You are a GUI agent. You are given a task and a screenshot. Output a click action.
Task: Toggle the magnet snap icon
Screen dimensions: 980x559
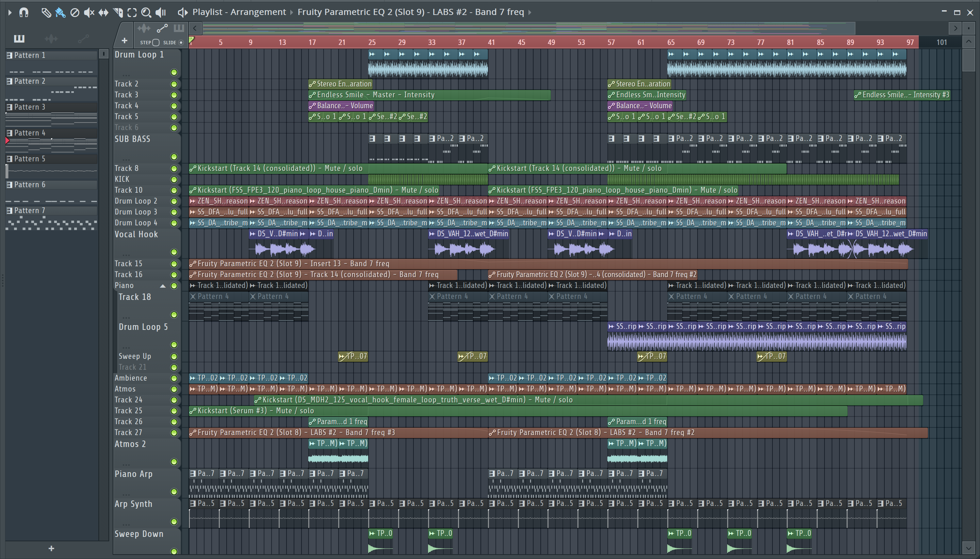[x=24, y=12]
